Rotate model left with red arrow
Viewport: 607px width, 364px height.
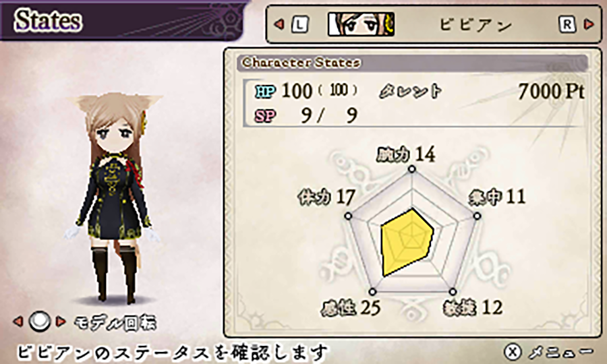(18, 321)
